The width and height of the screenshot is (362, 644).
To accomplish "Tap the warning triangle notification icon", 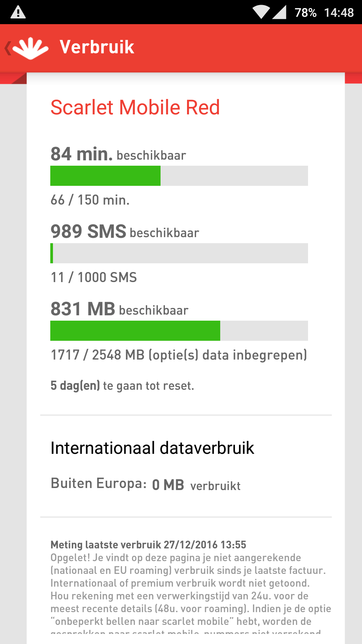I will click(x=18, y=12).
